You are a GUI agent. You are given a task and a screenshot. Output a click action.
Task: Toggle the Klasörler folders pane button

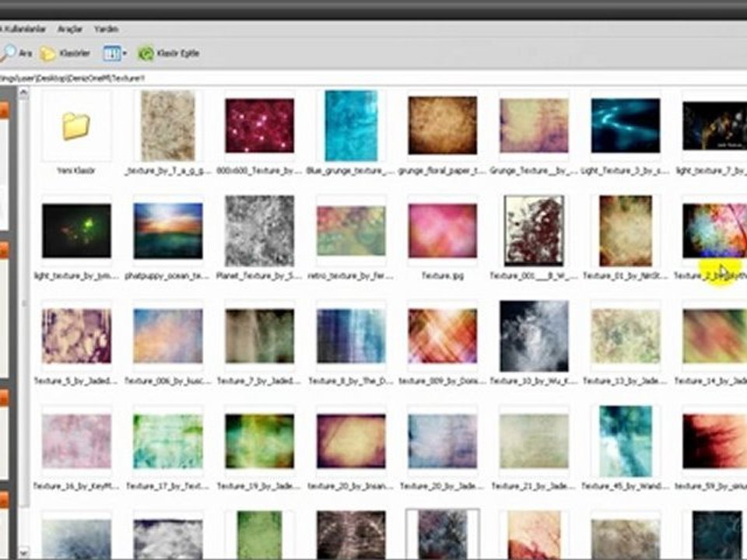65,54
